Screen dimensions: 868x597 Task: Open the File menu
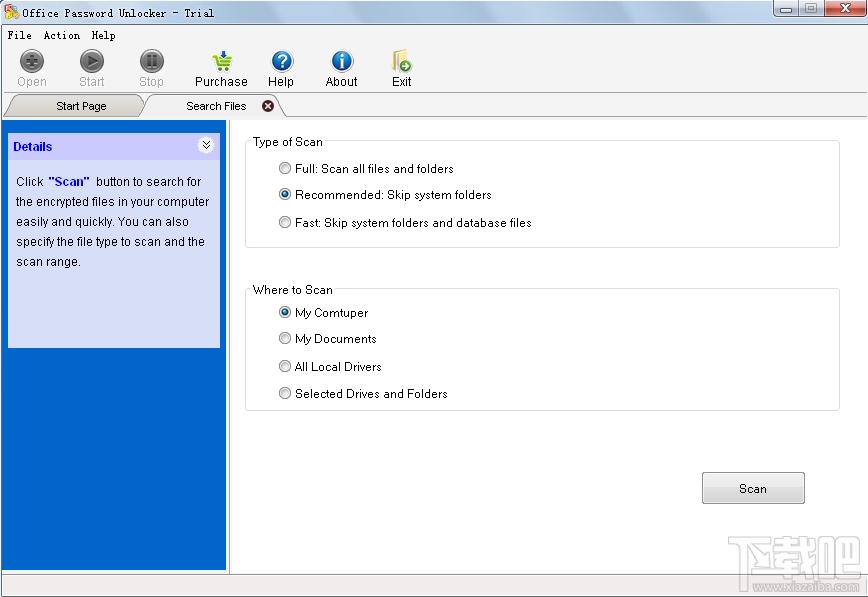click(x=19, y=35)
